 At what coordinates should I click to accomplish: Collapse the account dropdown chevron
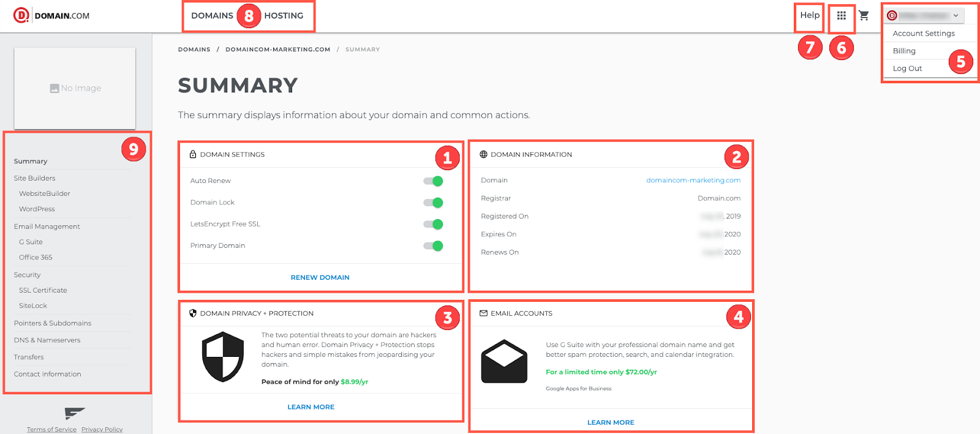[x=956, y=15]
